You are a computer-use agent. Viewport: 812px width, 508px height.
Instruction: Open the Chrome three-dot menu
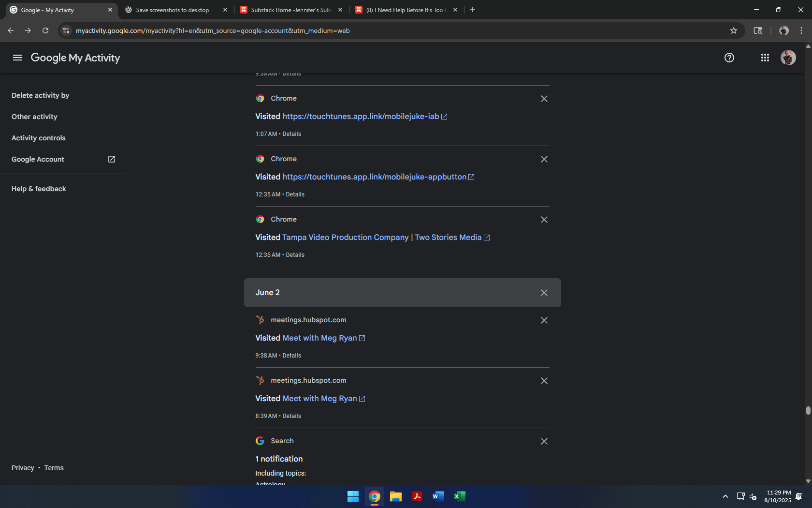pos(801,30)
